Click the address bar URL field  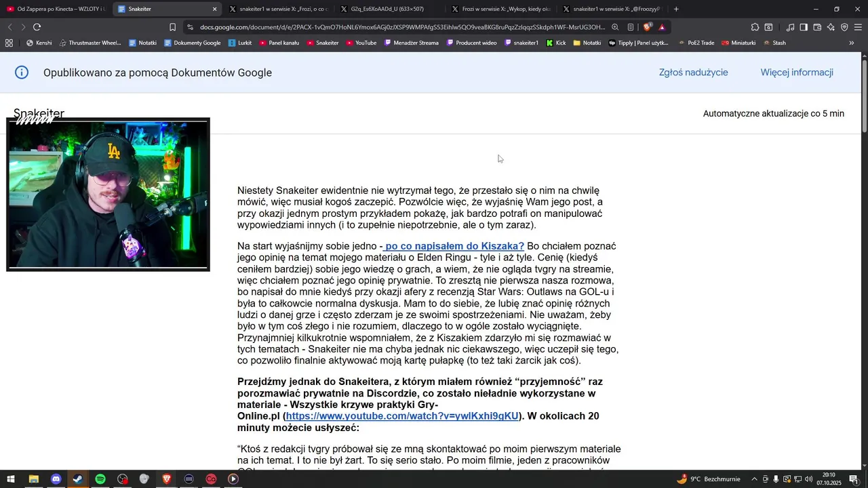(402, 27)
